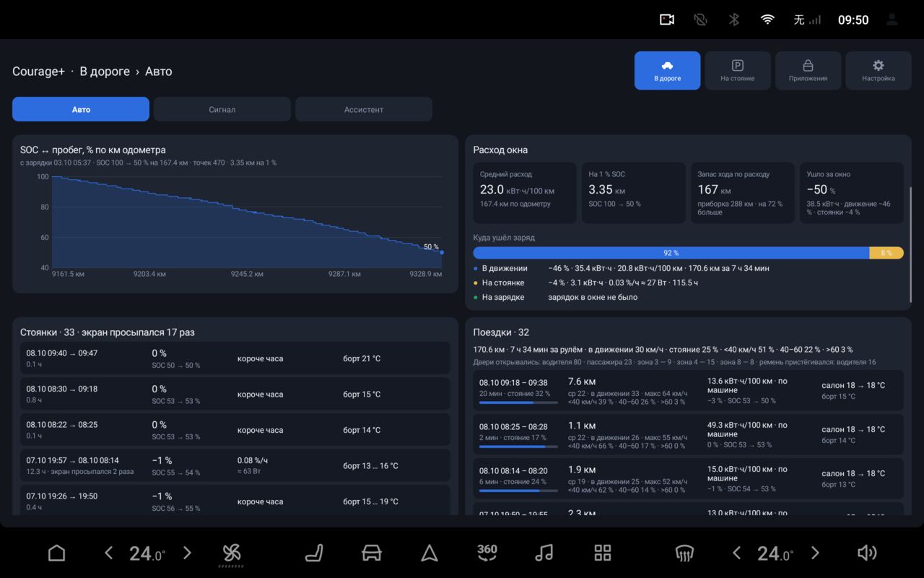Open seat settings icon
Viewport: 924px width, 578px height.
pyautogui.click(x=314, y=553)
